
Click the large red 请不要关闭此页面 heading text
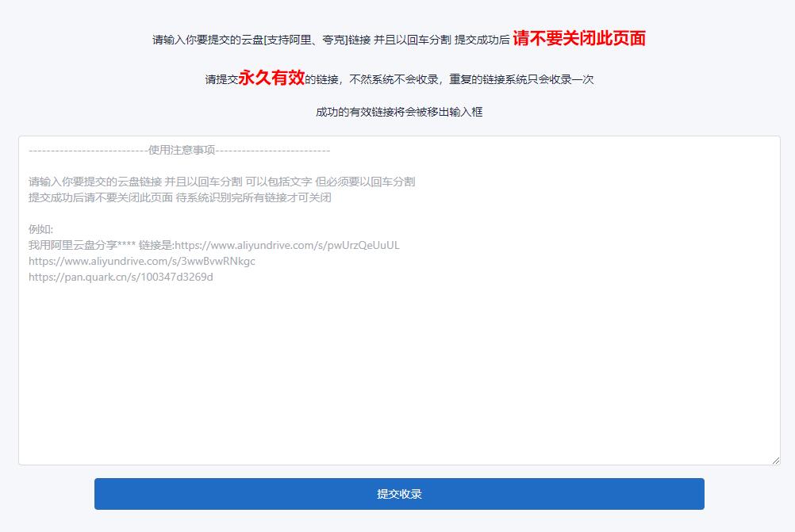578,38
